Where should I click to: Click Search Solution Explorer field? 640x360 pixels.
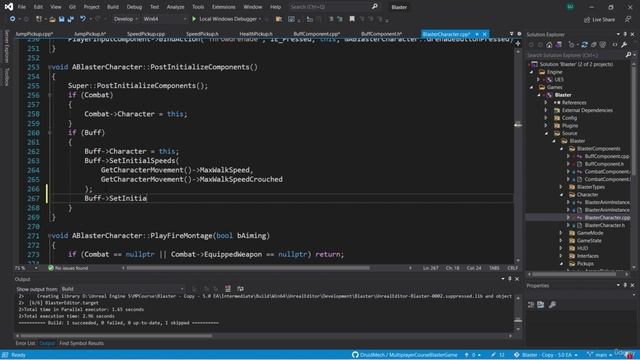click(576, 55)
